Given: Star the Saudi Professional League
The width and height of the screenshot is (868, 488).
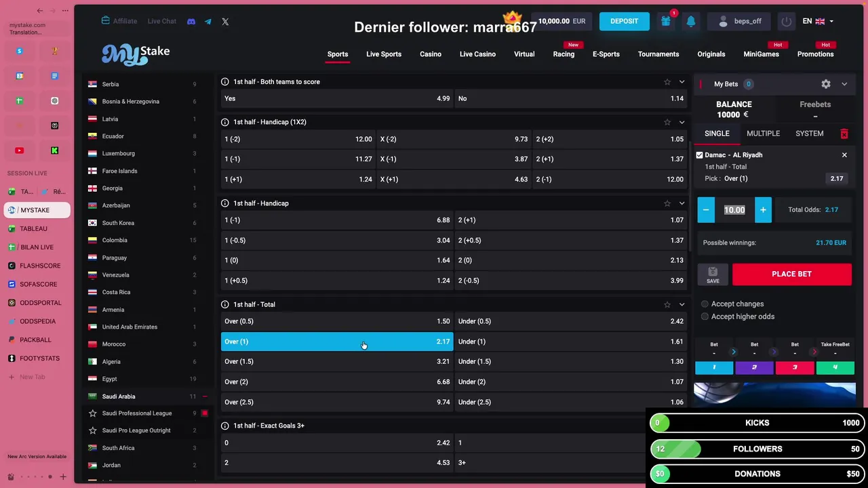Looking at the screenshot, I should [x=93, y=413].
